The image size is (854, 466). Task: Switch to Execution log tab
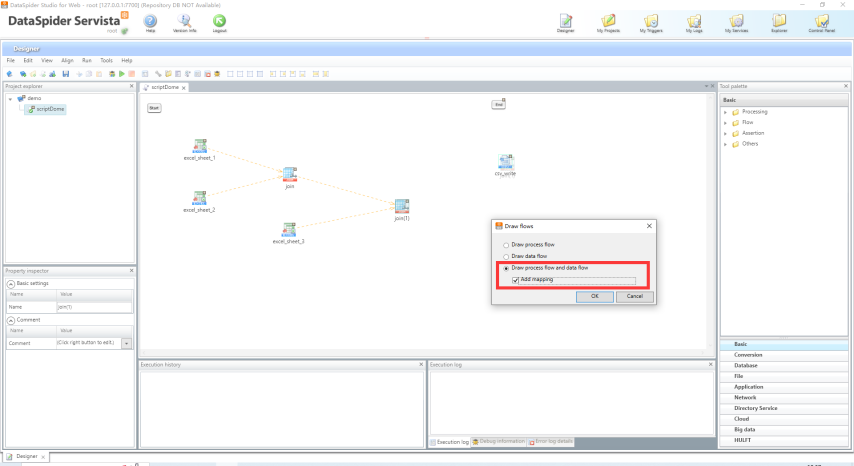click(450, 442)
